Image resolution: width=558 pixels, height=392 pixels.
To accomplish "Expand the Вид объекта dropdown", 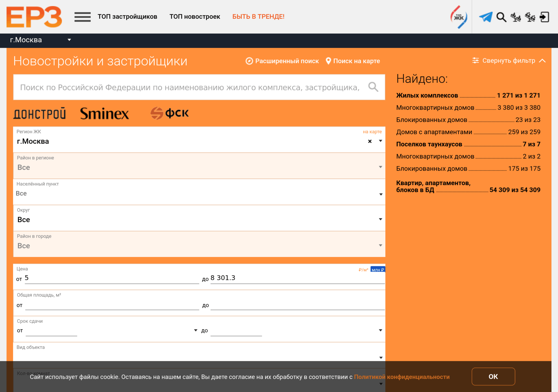I will click(381, 358).
